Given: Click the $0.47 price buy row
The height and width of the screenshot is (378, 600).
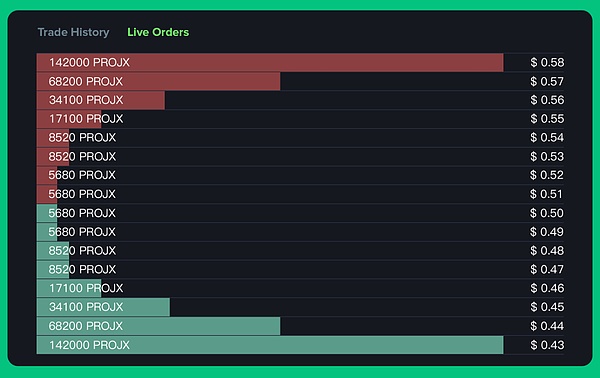Looking at the screenshot, I should [300, 269].
